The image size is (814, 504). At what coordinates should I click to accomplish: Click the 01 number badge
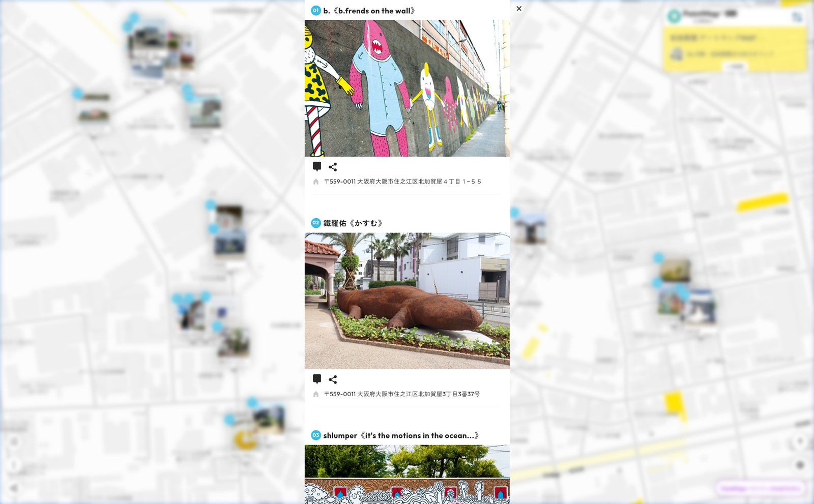click(x=316, y=11)
